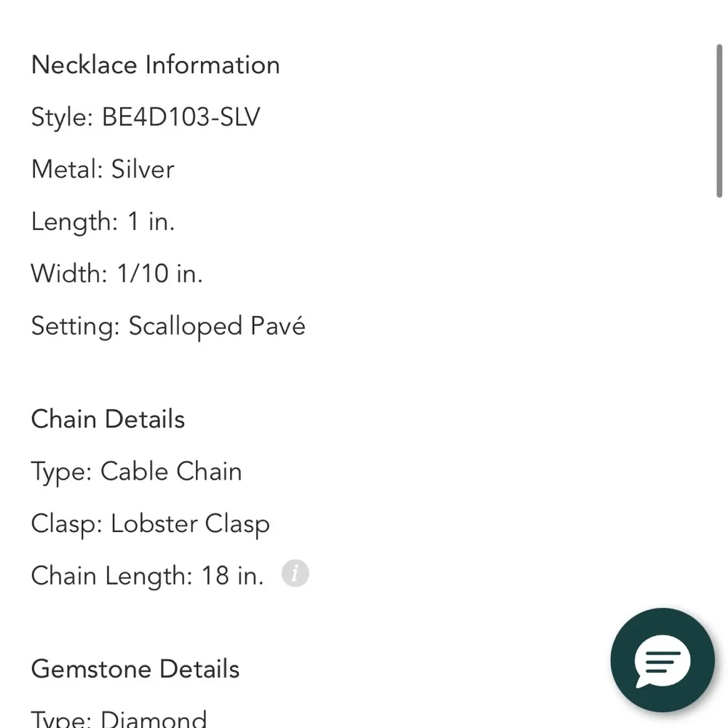The image size is (728, 728).
Task: Select the Width: 1/10 in. text
Action: pyautogui.click(x=116, y=274)
